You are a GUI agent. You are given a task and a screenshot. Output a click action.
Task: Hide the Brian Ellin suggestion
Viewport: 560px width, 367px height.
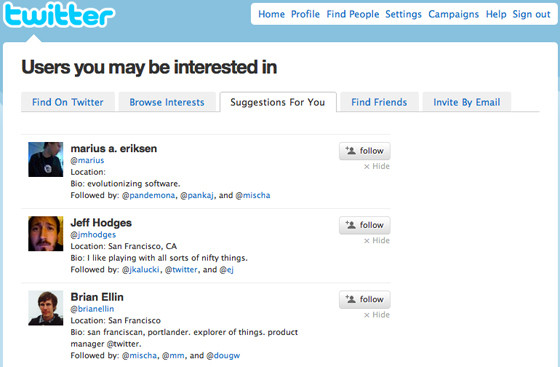[377, 315]
